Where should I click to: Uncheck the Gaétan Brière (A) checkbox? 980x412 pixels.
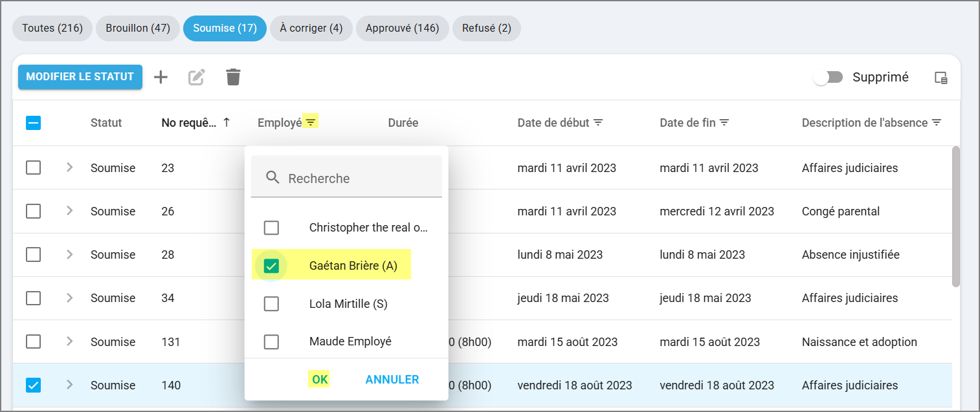(271, 266)
